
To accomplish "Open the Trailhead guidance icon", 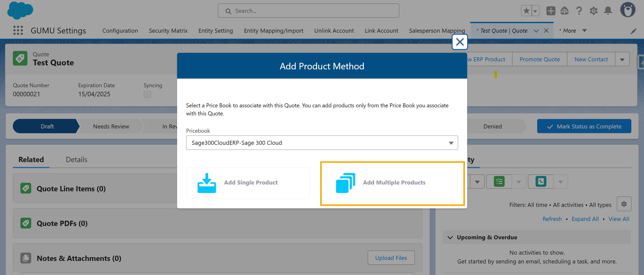I will [565, 11].
